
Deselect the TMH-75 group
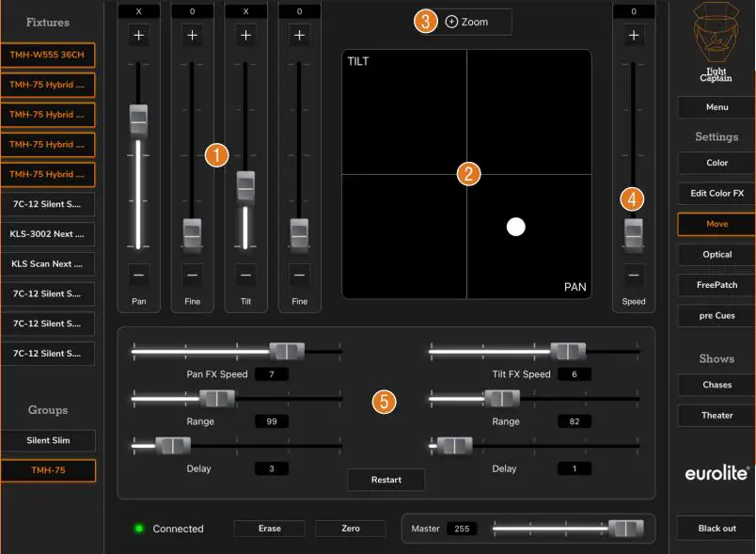[48, 470]
